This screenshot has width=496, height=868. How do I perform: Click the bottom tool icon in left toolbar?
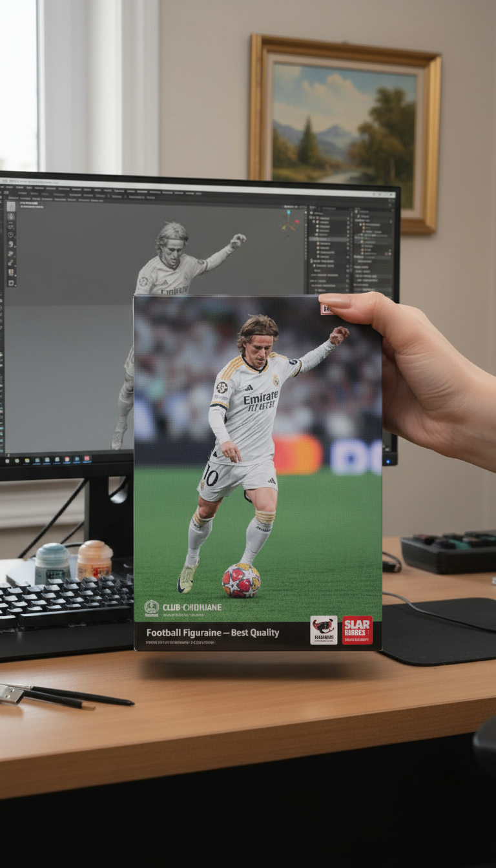click(10, 282)
